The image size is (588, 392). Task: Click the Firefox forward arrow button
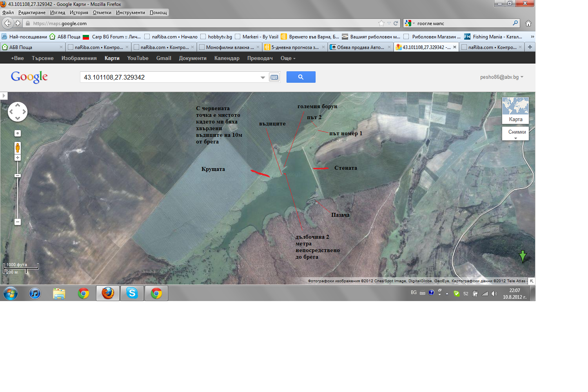(18, 23)
